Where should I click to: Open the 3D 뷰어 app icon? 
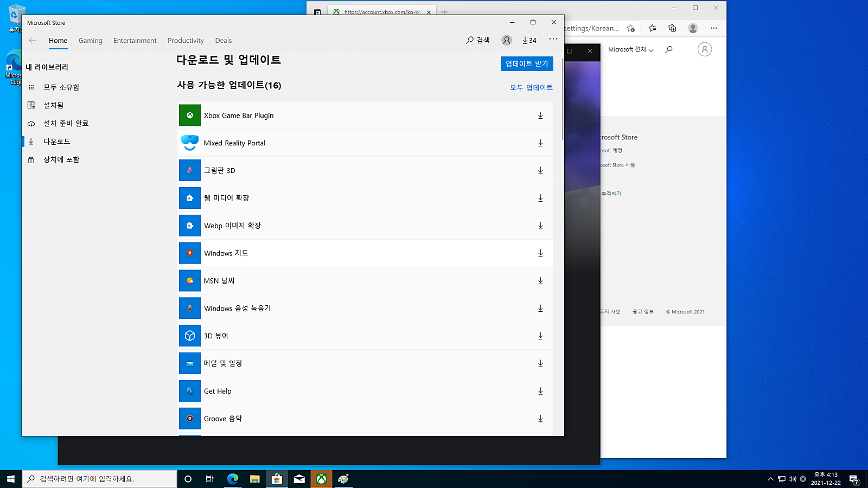click(x=190, y=336)
